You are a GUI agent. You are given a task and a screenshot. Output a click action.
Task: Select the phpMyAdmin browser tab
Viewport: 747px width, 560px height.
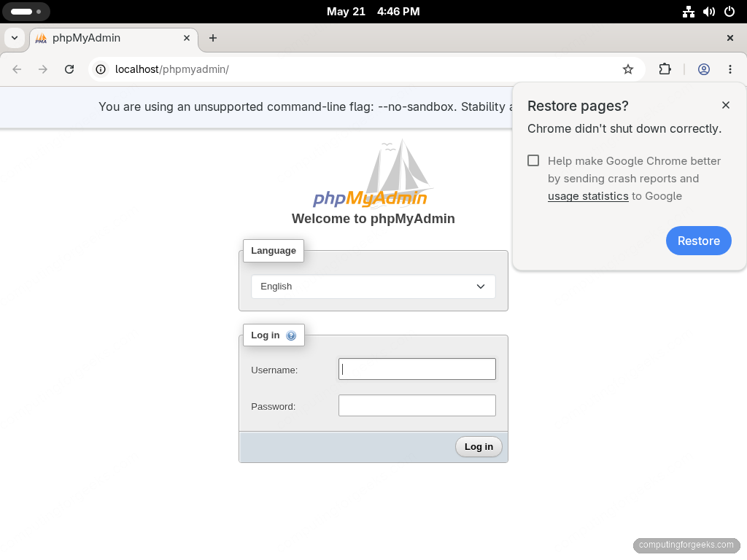[115, 38]
